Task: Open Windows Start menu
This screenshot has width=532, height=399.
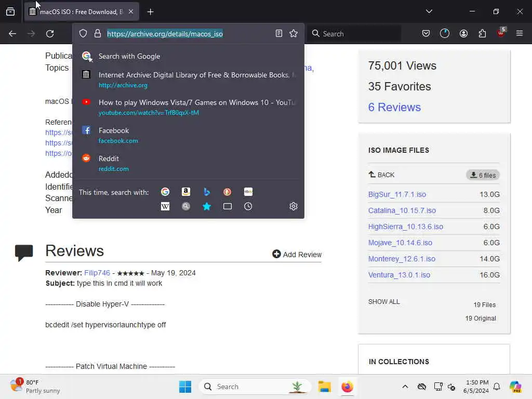Action: (x=185, y=387)
